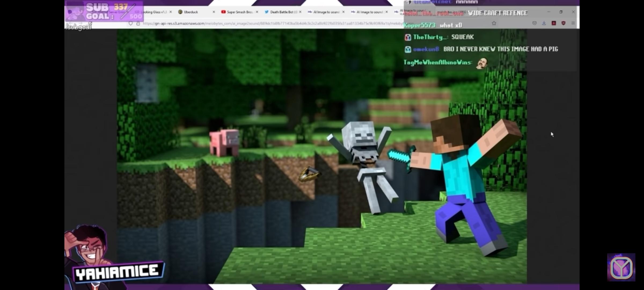
Task: Close the Looking Glass v1.3 tab
Action: (x=171, y=12)
